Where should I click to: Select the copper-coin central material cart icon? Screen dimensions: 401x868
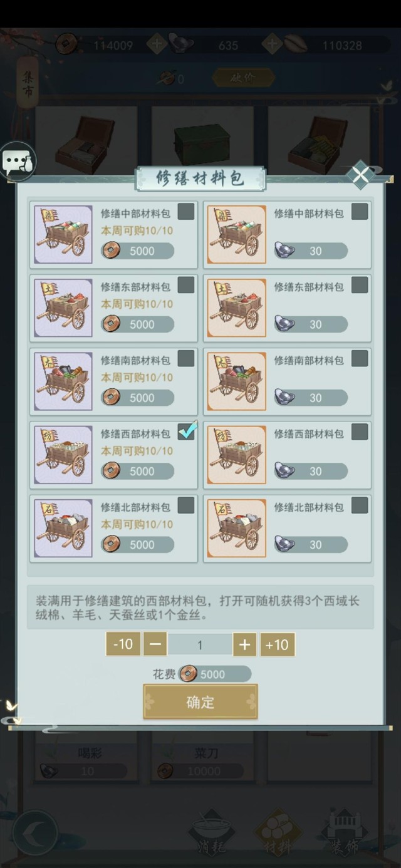63,235
